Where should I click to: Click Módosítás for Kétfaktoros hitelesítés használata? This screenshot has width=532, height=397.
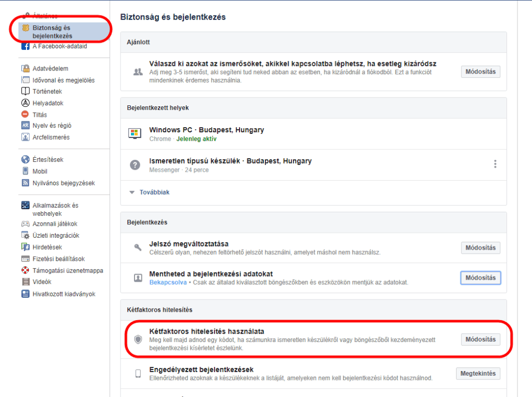point(481,339)
